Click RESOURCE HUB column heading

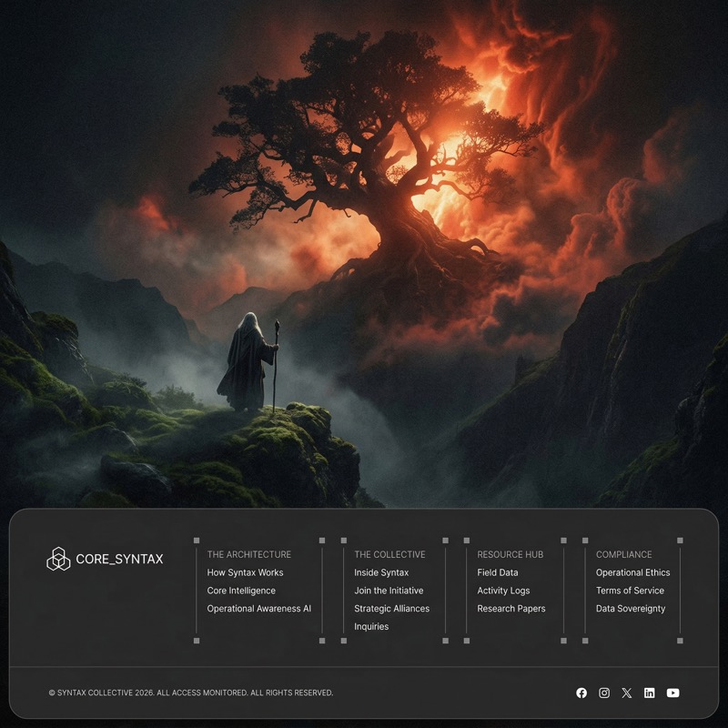(511, 554)
